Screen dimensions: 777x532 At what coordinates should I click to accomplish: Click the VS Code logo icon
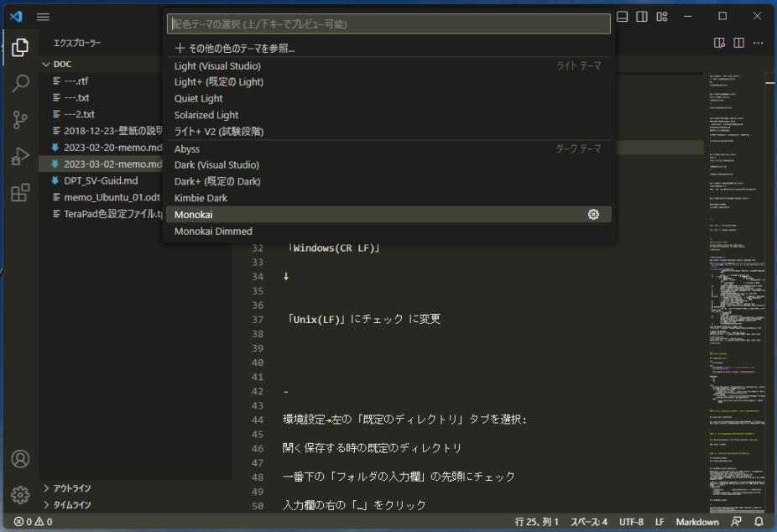(x=16, y=16)
